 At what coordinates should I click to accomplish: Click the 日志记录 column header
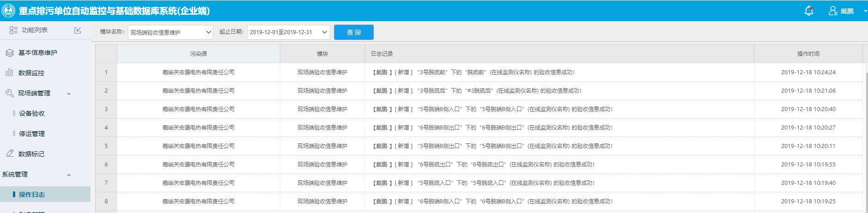[560, 54]
